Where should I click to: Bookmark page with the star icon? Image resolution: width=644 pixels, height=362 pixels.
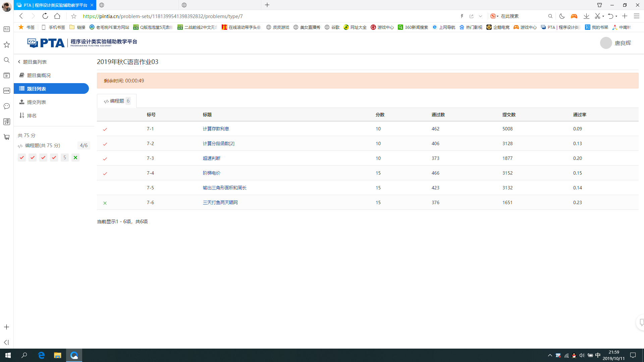tap(74, 16)
